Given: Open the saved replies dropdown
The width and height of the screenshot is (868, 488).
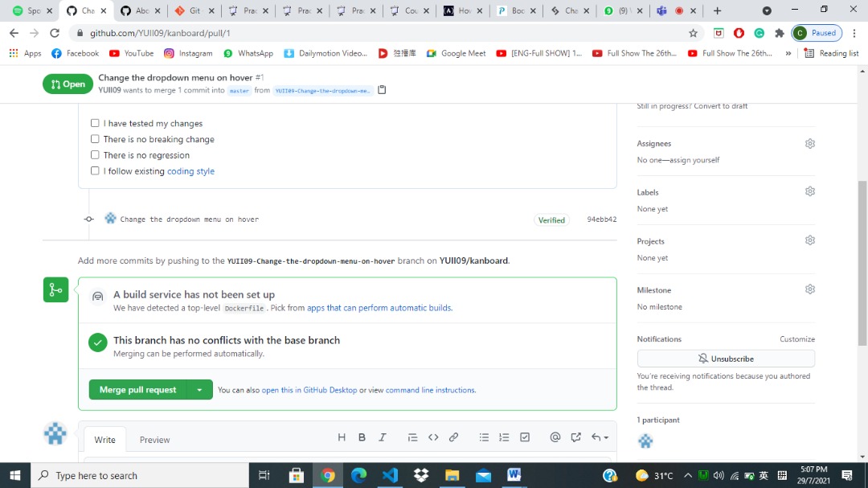Looking at the screenshot, I should 598,437.
